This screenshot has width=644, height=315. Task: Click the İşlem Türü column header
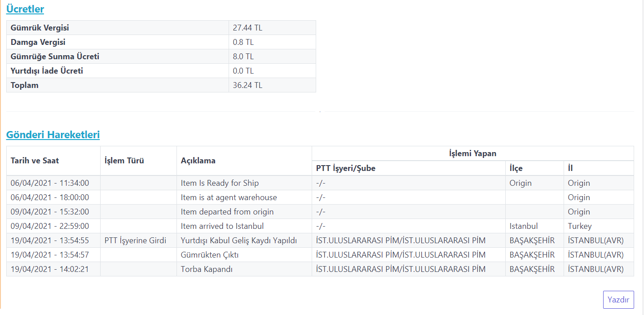(124, 161)
